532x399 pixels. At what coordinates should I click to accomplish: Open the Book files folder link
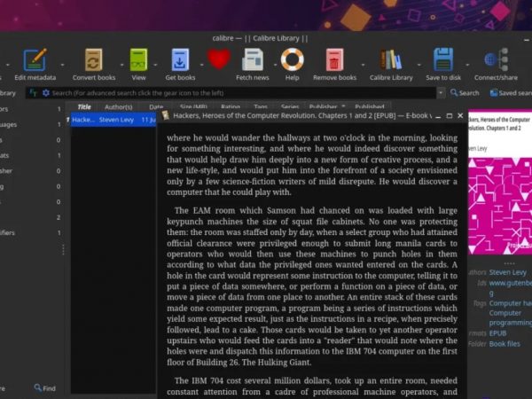pyautogui.click(x=505, y=344)
